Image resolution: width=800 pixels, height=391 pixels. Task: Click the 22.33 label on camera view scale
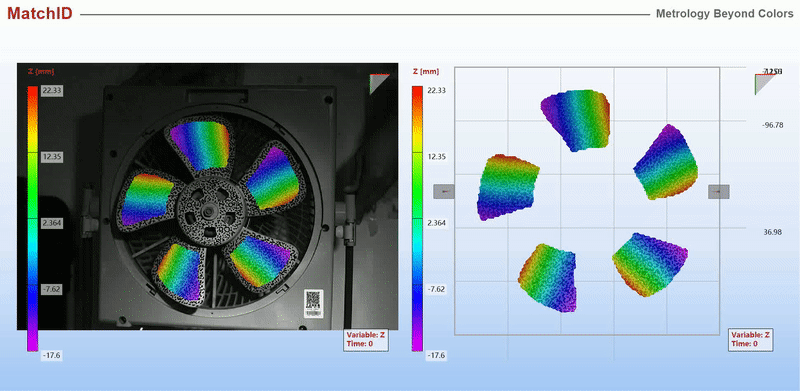tap(52, 90)
